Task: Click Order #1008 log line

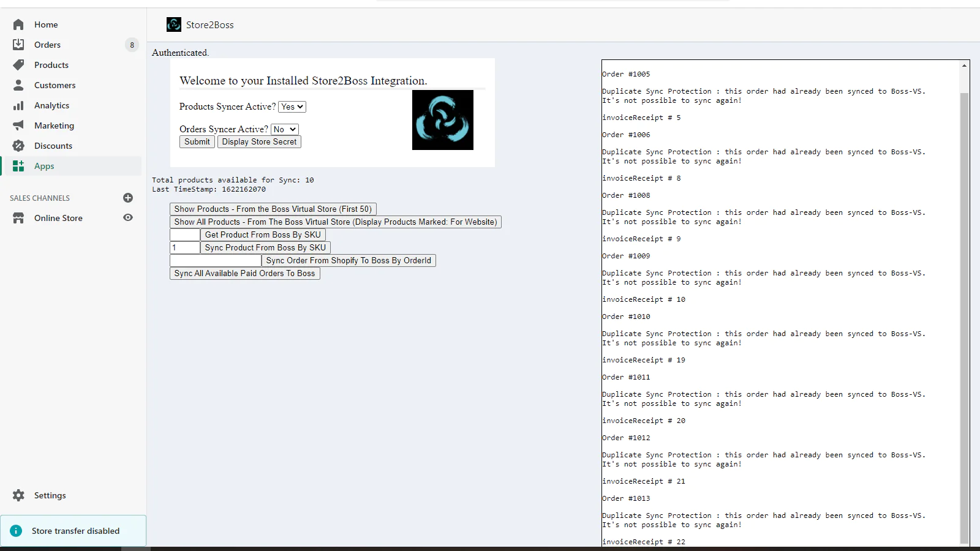Action: tap(626, 195)
